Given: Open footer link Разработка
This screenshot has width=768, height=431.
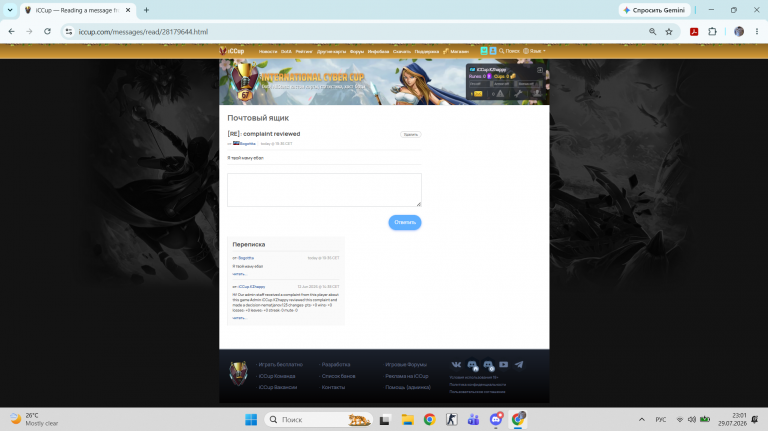Looking at the screenshot, I should pyautogui.click(x=336, y=364).
